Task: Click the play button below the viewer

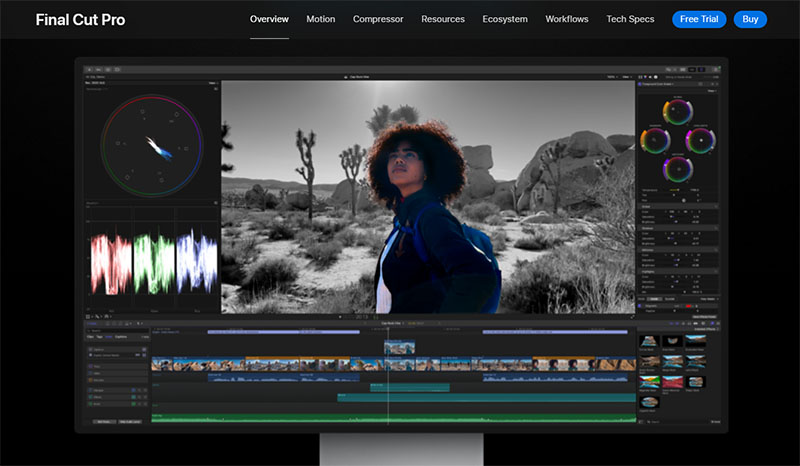Action: click(x=340, y=317)
